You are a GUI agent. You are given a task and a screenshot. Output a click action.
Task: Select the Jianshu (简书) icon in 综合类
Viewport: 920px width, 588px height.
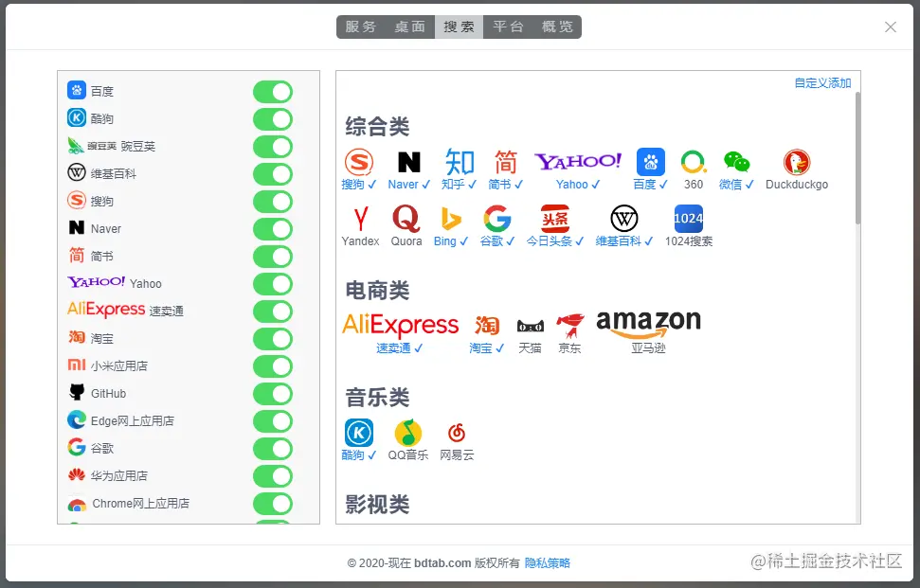tap(505, 162)
